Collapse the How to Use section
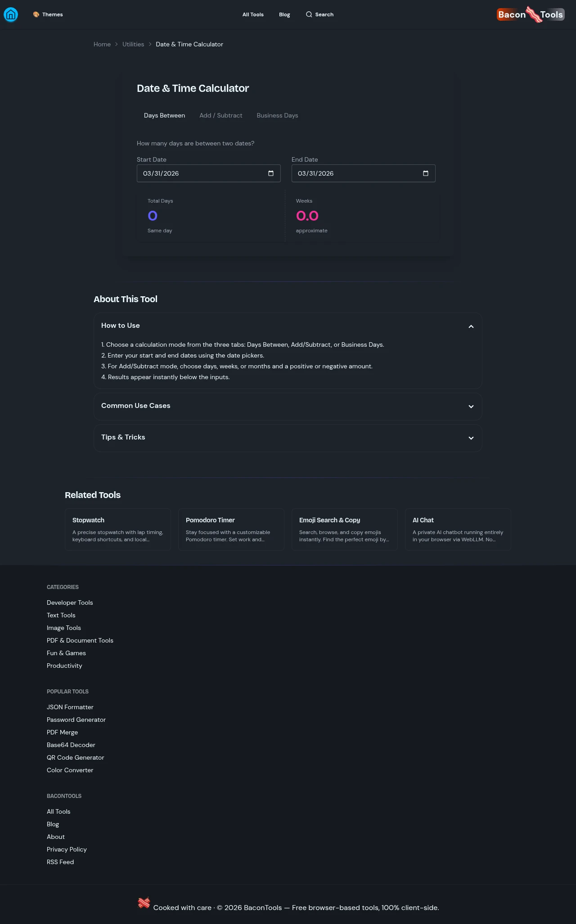This screenshot has height=924, width=576. pos(471,326)
